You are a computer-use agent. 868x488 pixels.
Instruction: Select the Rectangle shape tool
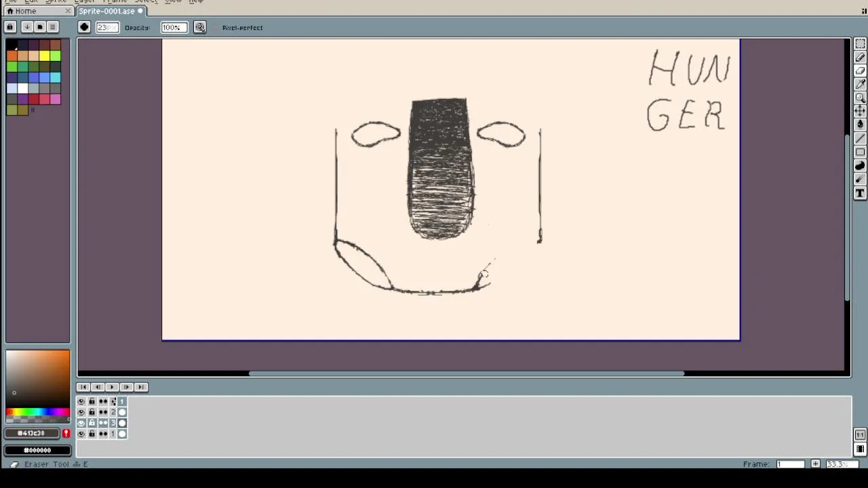[860, 152]
